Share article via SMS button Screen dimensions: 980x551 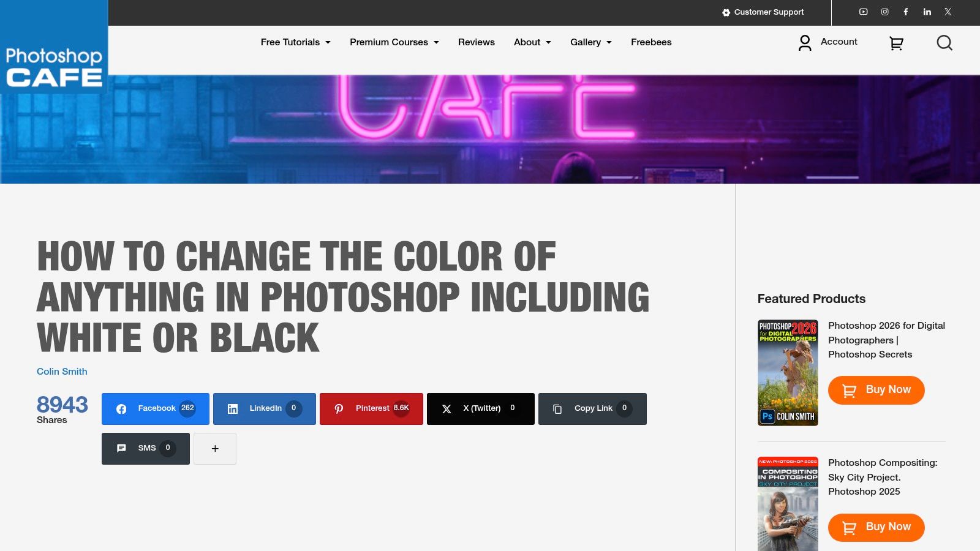(x=146, y=449)
